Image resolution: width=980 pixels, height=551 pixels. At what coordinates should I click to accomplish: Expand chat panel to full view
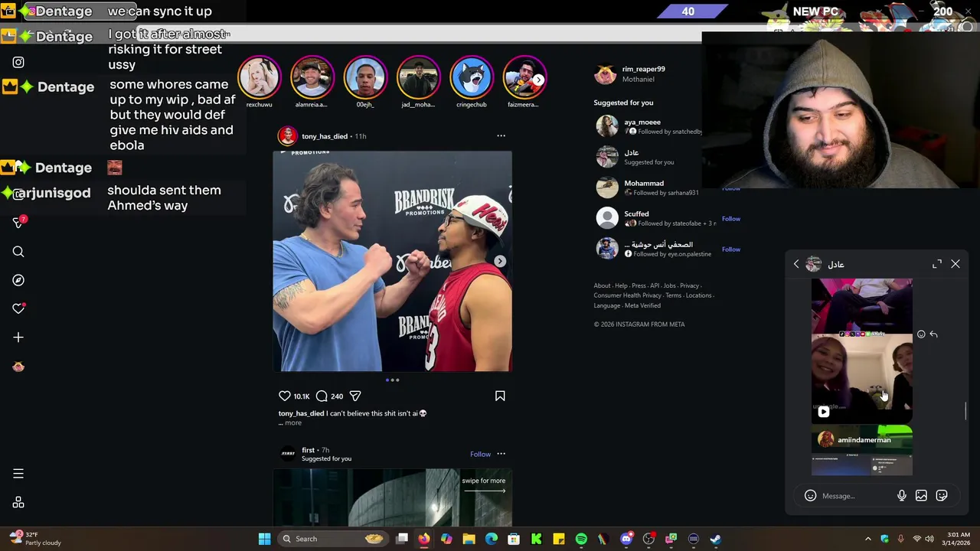[937, 264]
